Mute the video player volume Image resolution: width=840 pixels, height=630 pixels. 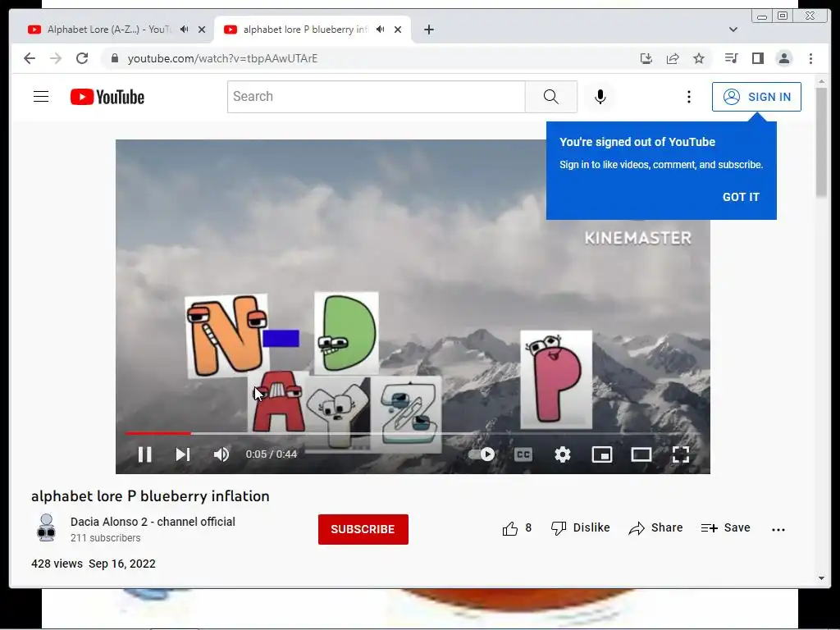pos(221,454)
